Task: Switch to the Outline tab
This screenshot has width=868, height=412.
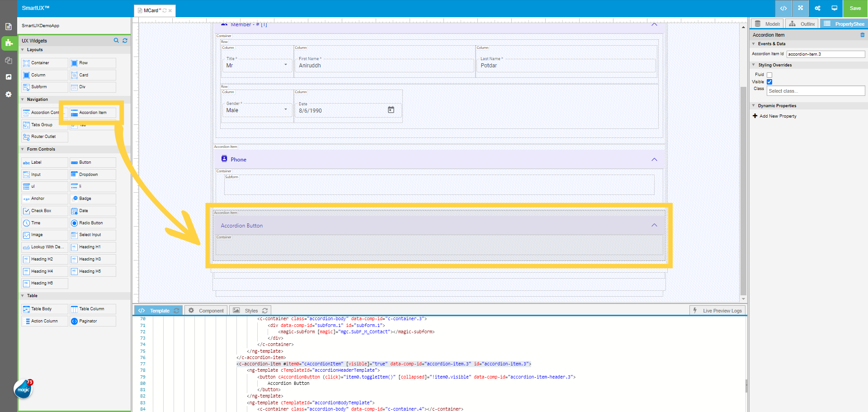Action: pos(802,24)
